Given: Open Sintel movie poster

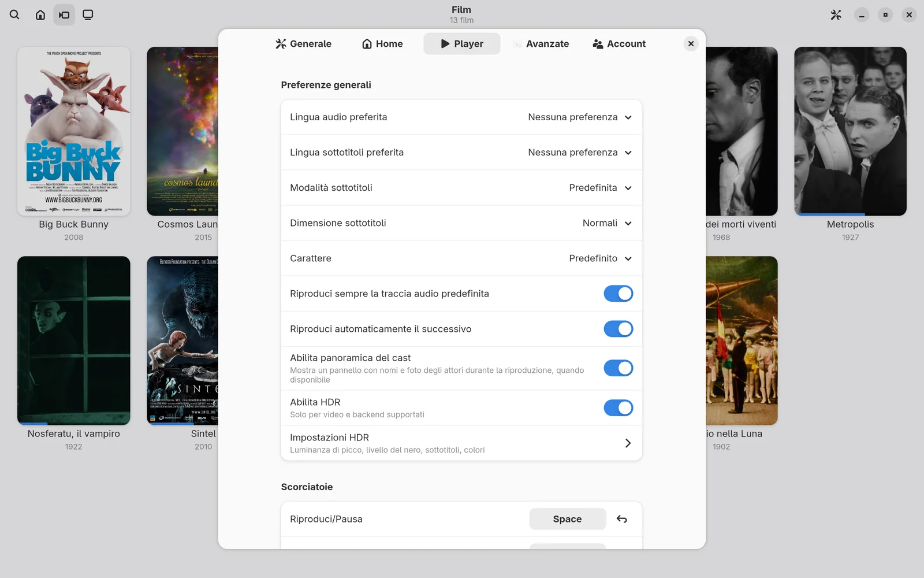Looking at the screenshot, I should click(x=182, y=340).
